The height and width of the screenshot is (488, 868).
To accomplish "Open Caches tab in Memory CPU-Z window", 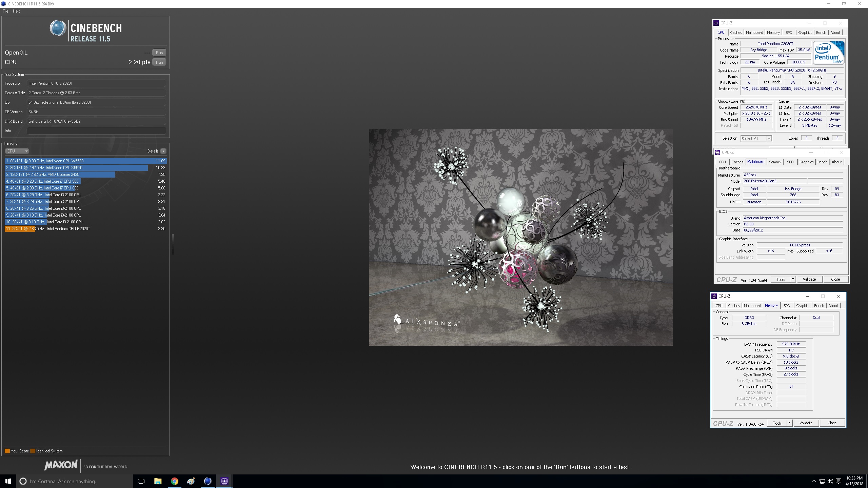I will [734, 306].
